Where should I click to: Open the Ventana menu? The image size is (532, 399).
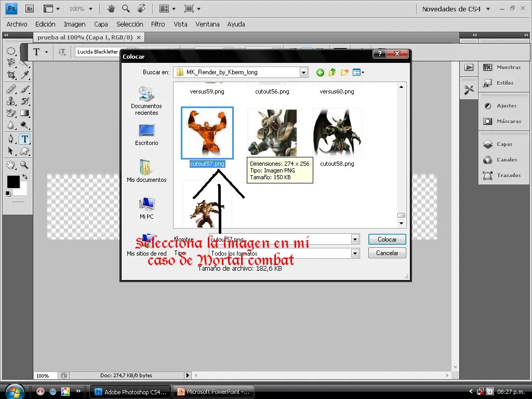(x=208, y=24)
